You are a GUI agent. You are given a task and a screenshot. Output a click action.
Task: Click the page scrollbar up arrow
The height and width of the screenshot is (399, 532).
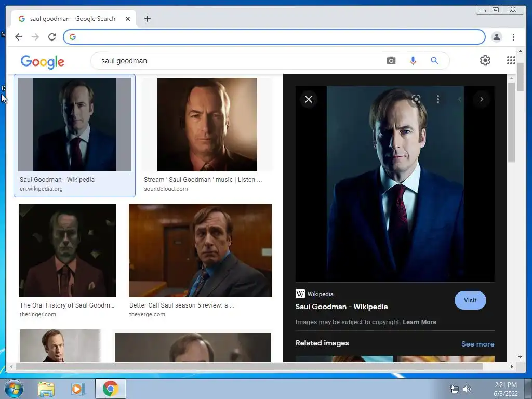[x=520, y=51]
